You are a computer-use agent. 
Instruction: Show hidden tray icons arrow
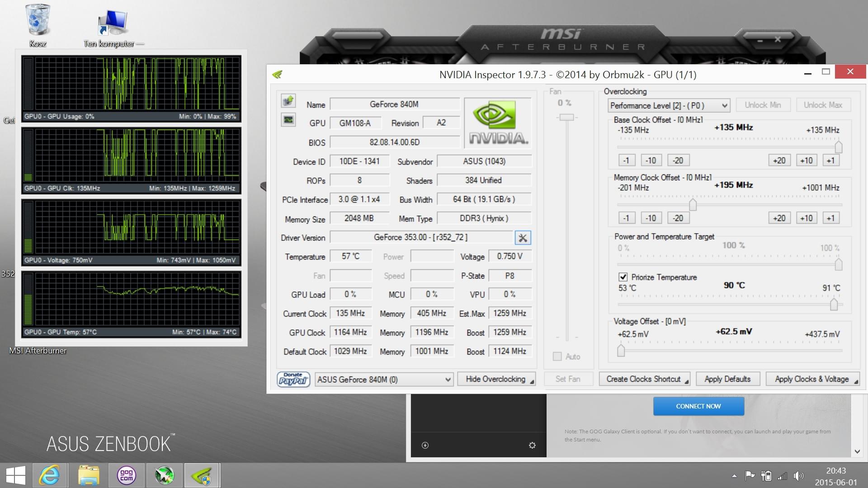[x=734, y=476]
